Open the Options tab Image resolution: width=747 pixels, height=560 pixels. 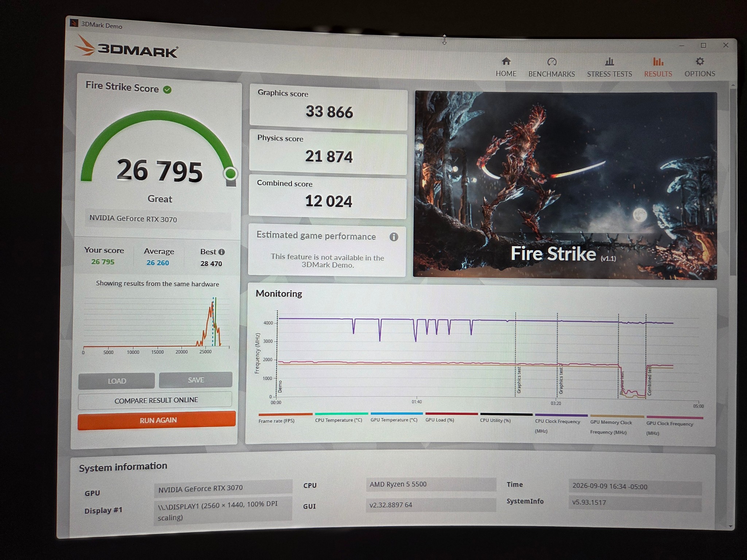click(700, 67)
